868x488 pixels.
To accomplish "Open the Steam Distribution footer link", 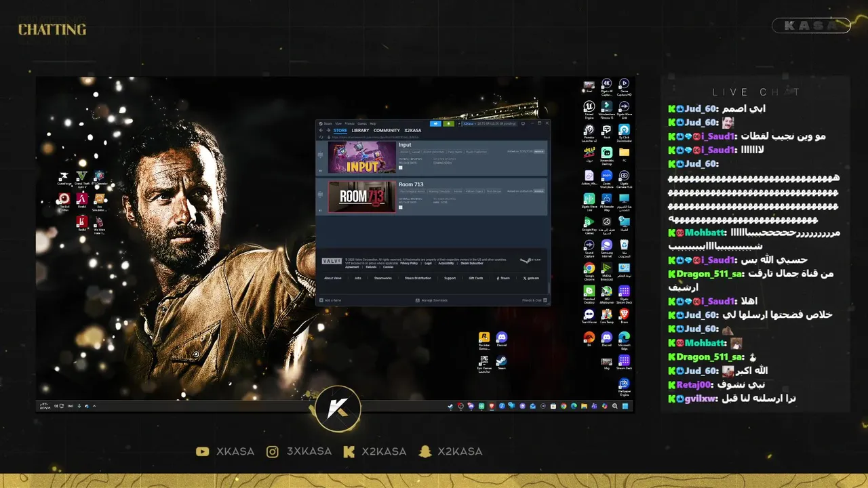I will [x=418, y=278].
